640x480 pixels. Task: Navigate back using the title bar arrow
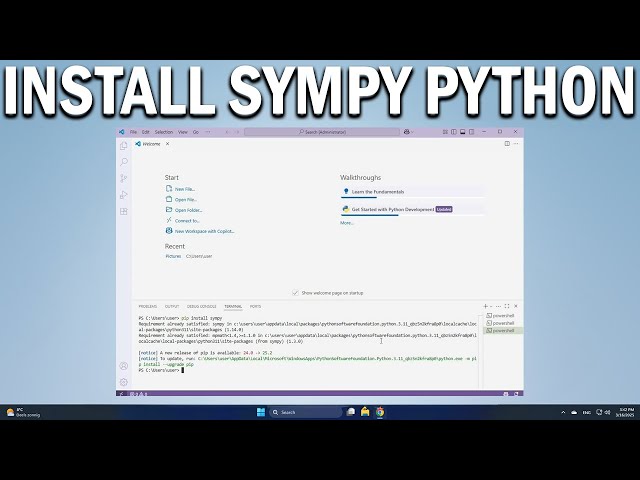pyautogui.click(x=227, y=132)
